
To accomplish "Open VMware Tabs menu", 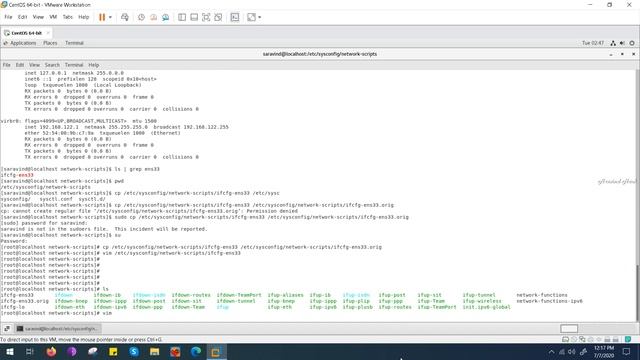I will [x=67, y=17].
